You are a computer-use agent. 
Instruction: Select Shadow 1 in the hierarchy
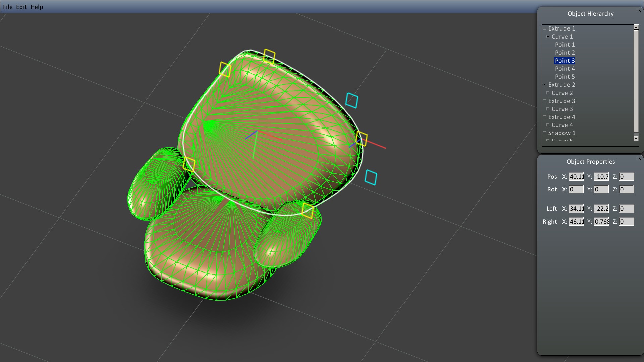561,133
